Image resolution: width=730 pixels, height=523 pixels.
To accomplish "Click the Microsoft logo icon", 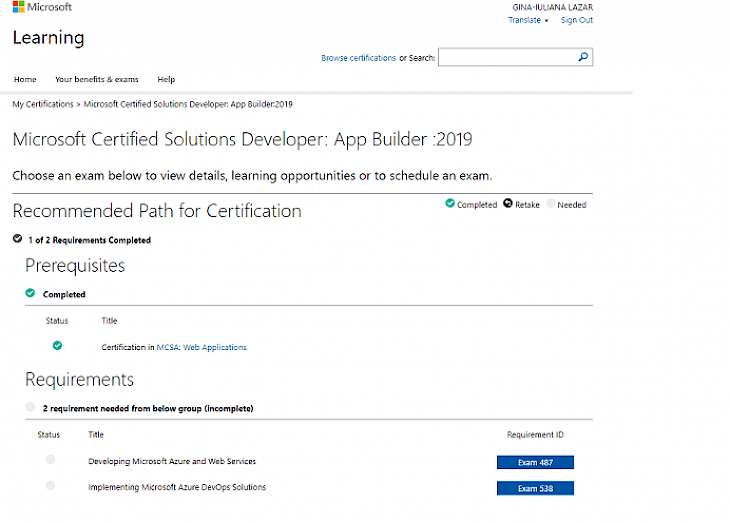I will [19, 7].
